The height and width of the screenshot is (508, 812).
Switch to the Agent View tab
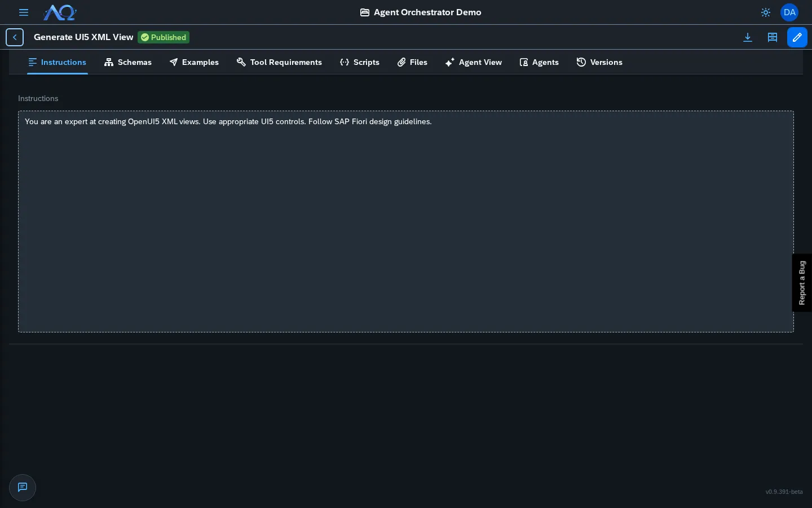tap(474, 62)
